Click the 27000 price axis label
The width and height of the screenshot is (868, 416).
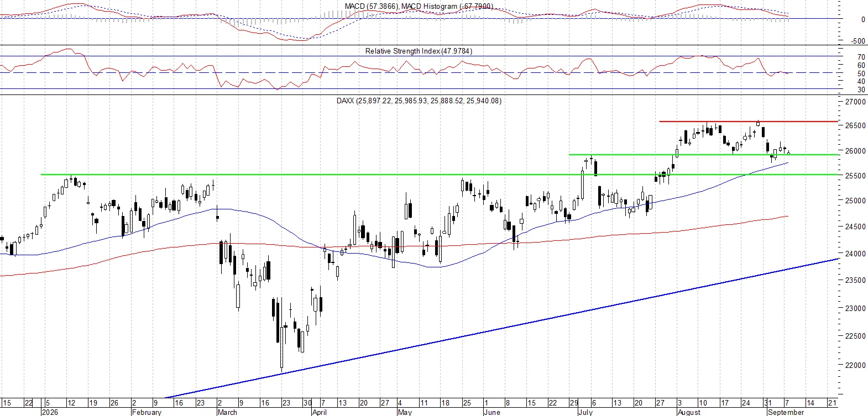[x=855, y=102]
